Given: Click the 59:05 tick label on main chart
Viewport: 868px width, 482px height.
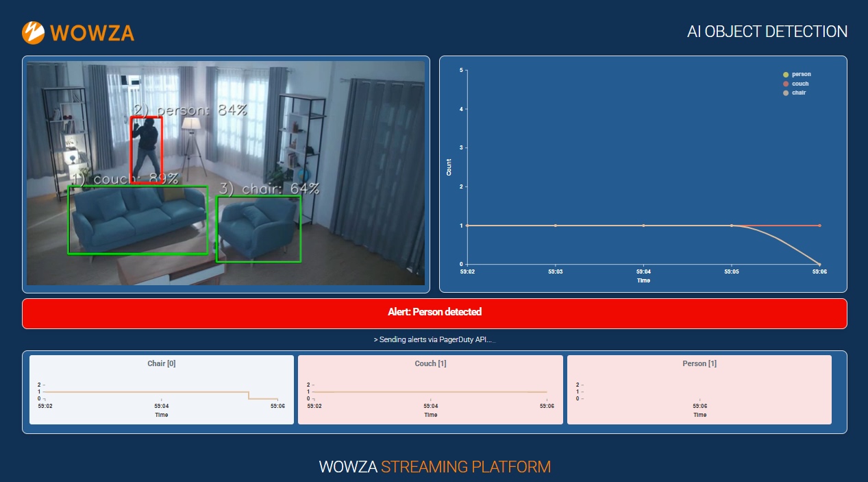Looking at the screenshot, I should tap(732, 272).
